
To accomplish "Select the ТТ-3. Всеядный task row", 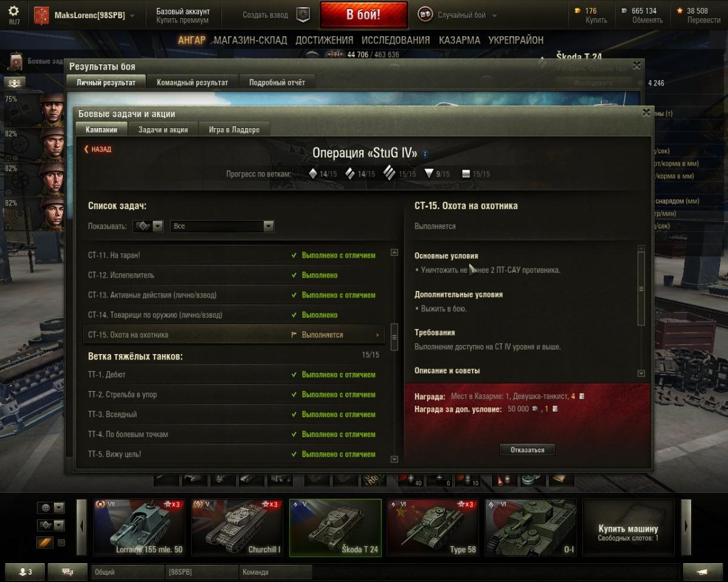I will [x=234, y=415].
